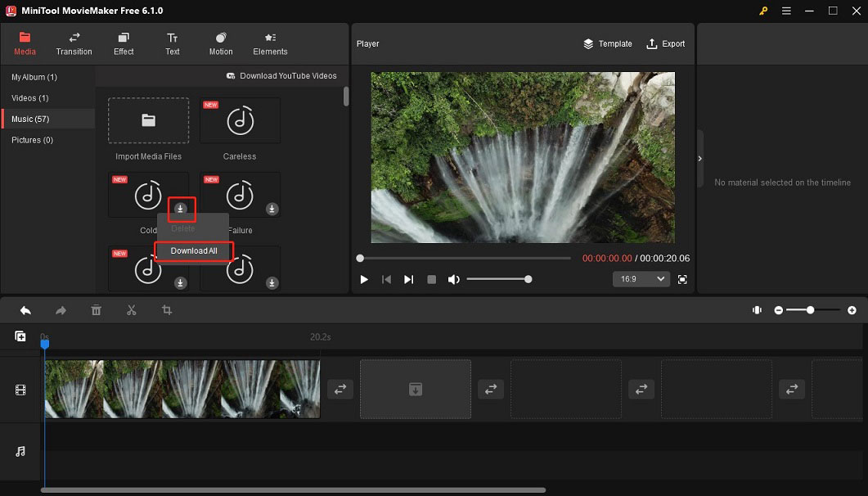
Task: Enter fullscreen preview mode
Action: click(683, 279)
